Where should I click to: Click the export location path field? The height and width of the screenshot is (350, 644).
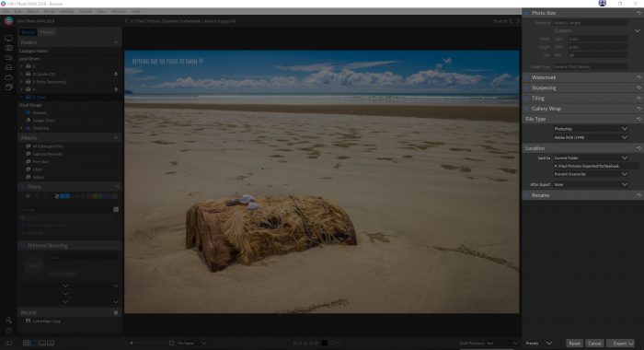coord(595,166)
